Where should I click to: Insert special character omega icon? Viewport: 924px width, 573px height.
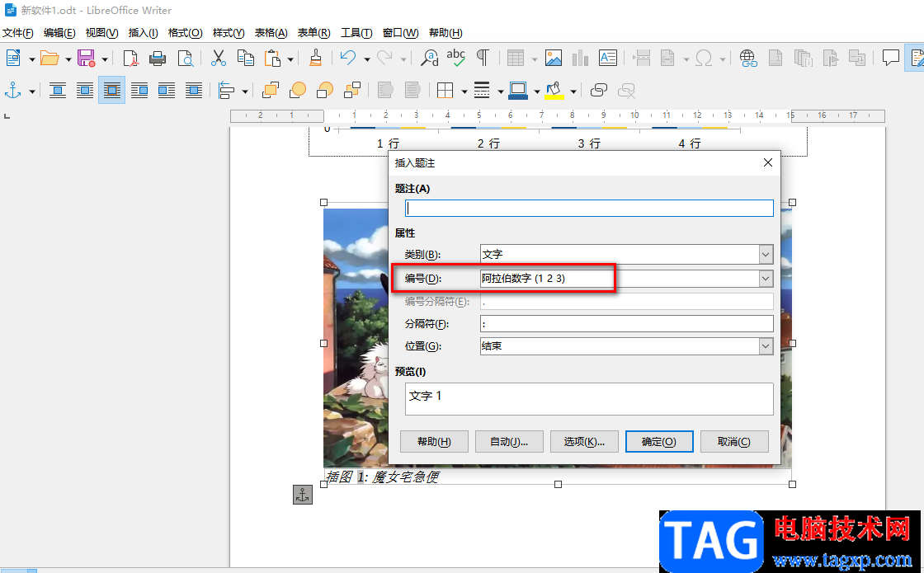pos(704,59)
